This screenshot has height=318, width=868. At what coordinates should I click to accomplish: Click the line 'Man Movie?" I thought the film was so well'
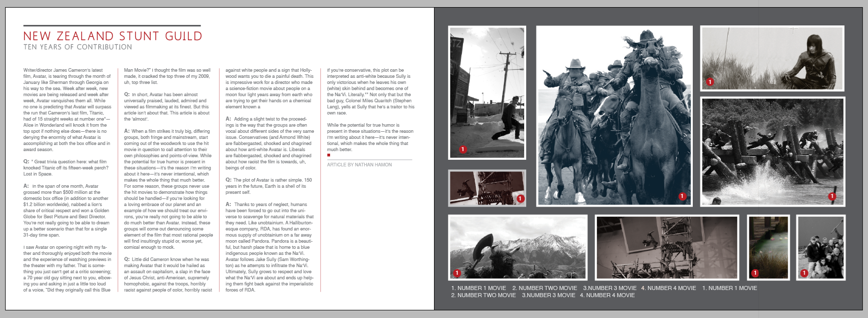167,70
